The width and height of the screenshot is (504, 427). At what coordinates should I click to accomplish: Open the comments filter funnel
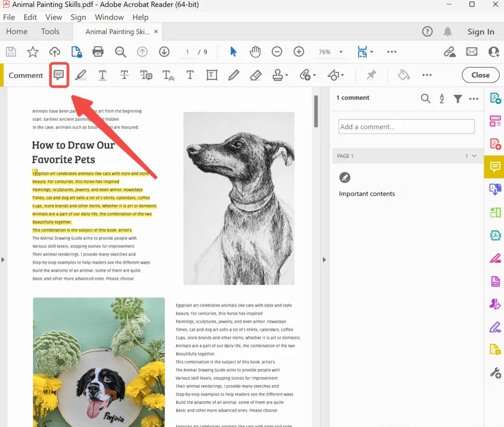click(458, 98)
